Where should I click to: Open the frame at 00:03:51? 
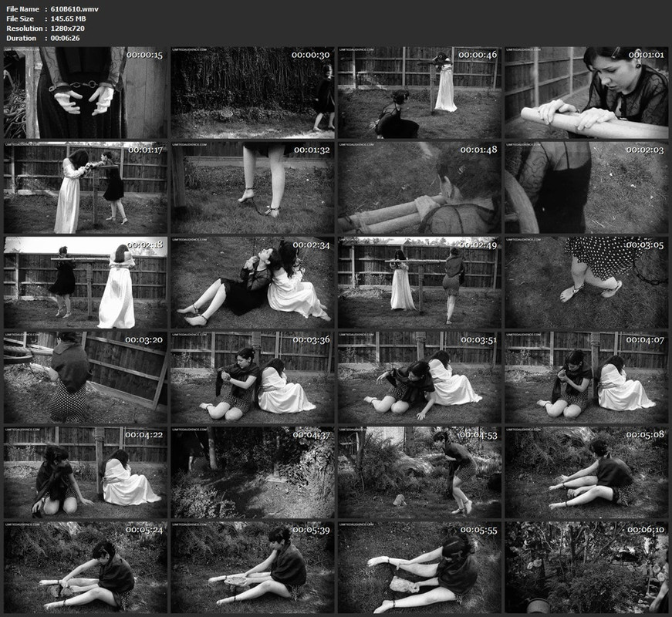420,377
